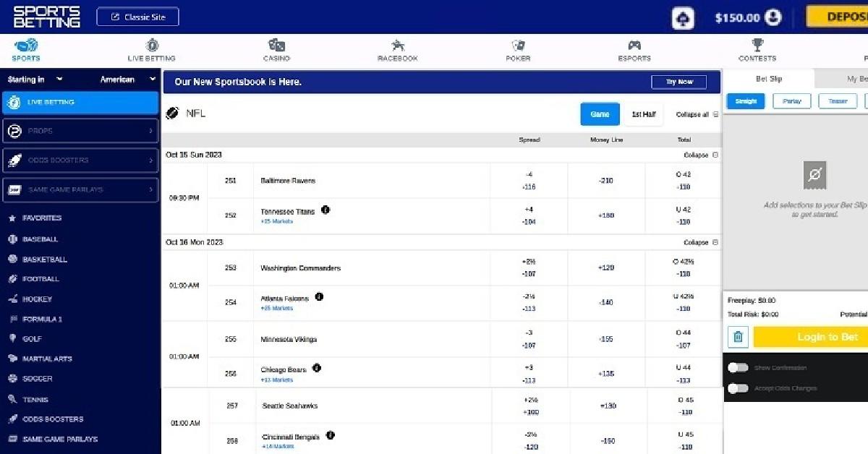Toggle the 1st Half odds view
The width and height of the screenshot is (868, 454).
click(x=643, y=114)
